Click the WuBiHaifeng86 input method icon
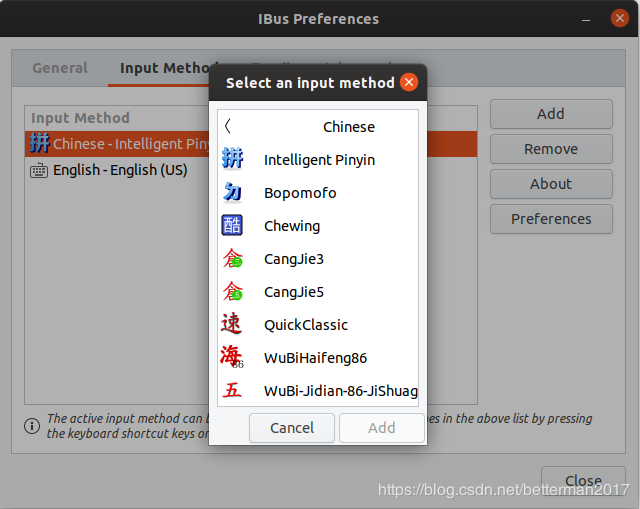The width and height of the screenshot is (640, 509). coord(232,357)
